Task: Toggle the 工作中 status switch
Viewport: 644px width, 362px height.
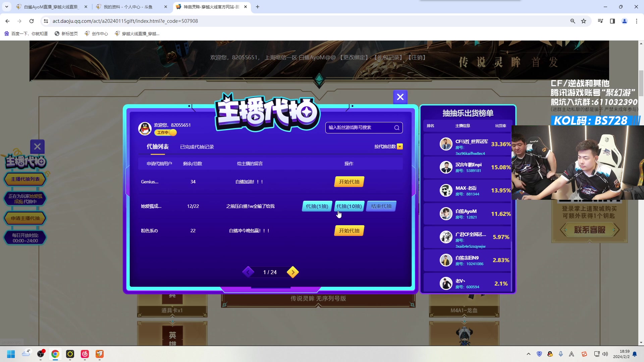Action: pos(165,132)
